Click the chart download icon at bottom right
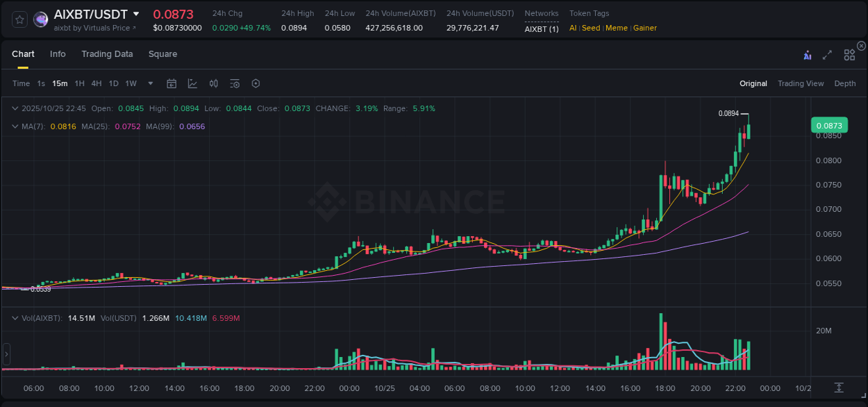 point(837,389)
